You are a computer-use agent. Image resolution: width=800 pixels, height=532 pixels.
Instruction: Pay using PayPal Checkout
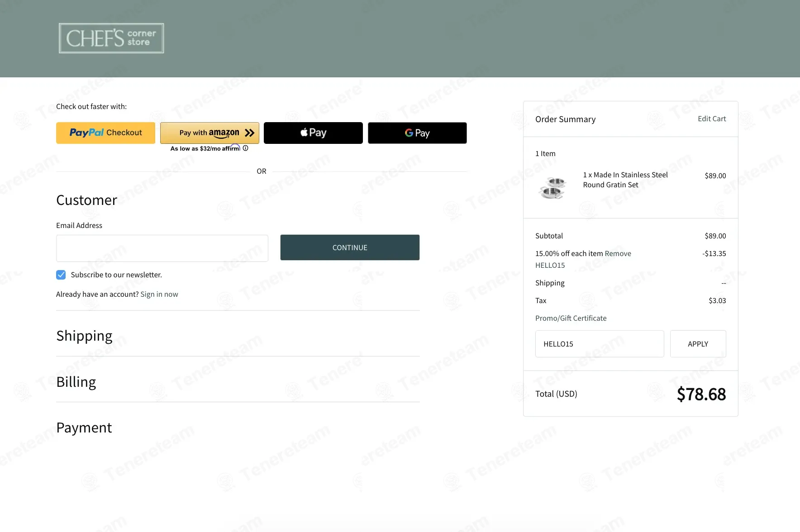click(105, 133)
